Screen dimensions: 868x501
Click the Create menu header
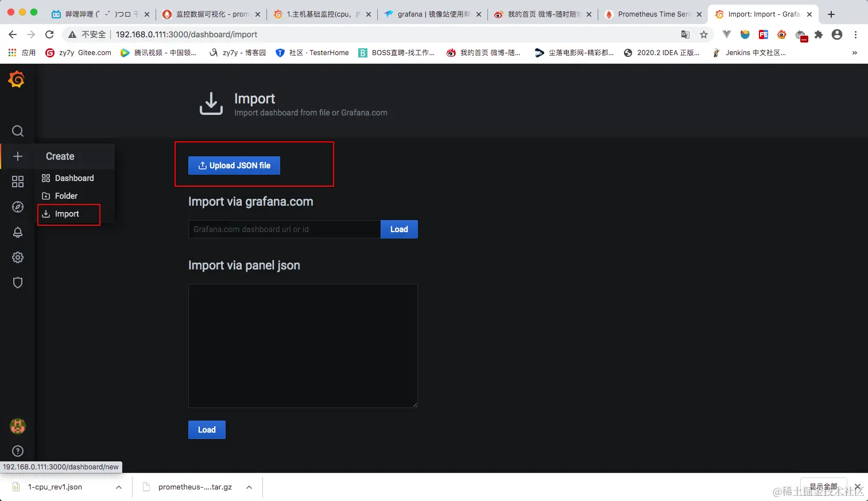point(60,156)
